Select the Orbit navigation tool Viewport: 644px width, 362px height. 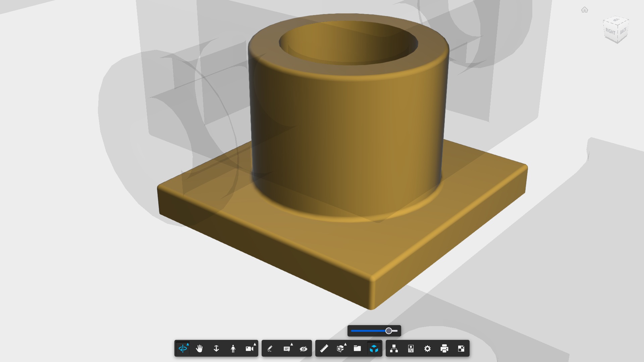(x=182, y=349)
